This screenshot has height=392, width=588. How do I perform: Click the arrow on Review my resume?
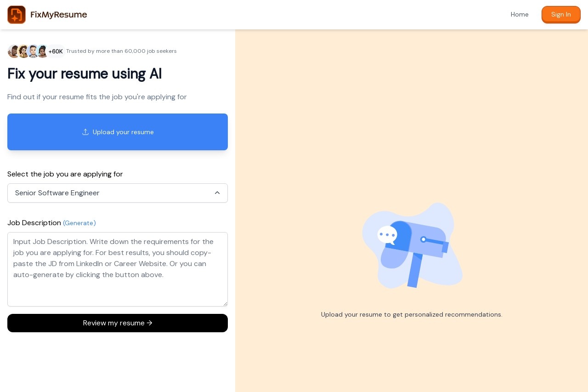click(149, 323)
